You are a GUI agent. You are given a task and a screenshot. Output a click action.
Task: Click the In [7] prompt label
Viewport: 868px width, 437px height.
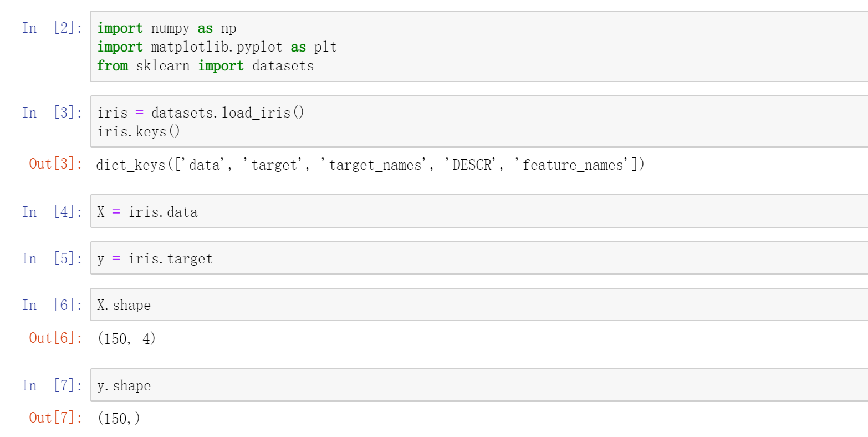(x=52, y=386)
